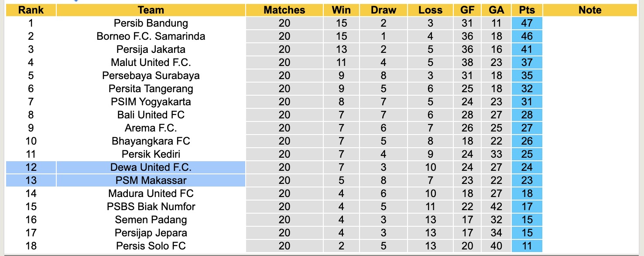Viewport: 644px width, 256px height.
Task: Click the Loss column header
Action: point(430,10)
